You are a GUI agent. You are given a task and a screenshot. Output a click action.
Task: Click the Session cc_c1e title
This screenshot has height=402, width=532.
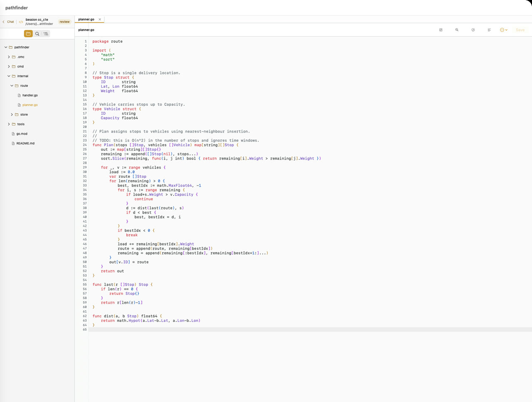[37, 20]
